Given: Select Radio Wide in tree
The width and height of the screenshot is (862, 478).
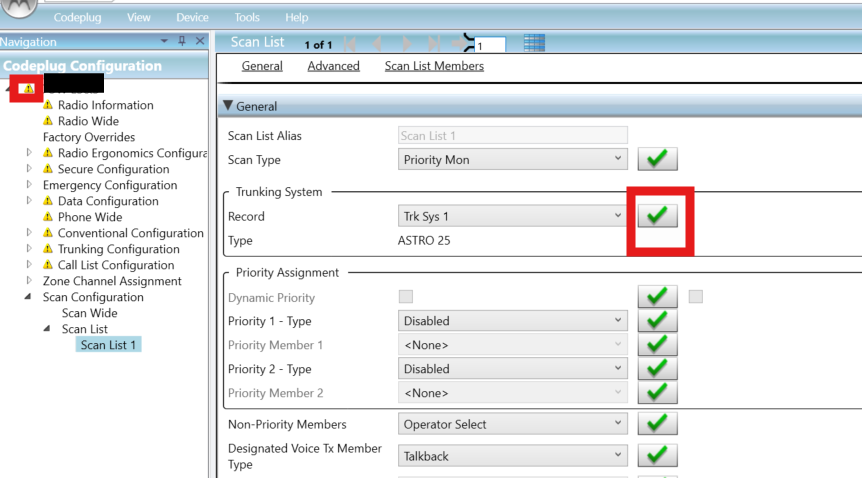Looking at the screenshot, I should [x=88, y=121].
